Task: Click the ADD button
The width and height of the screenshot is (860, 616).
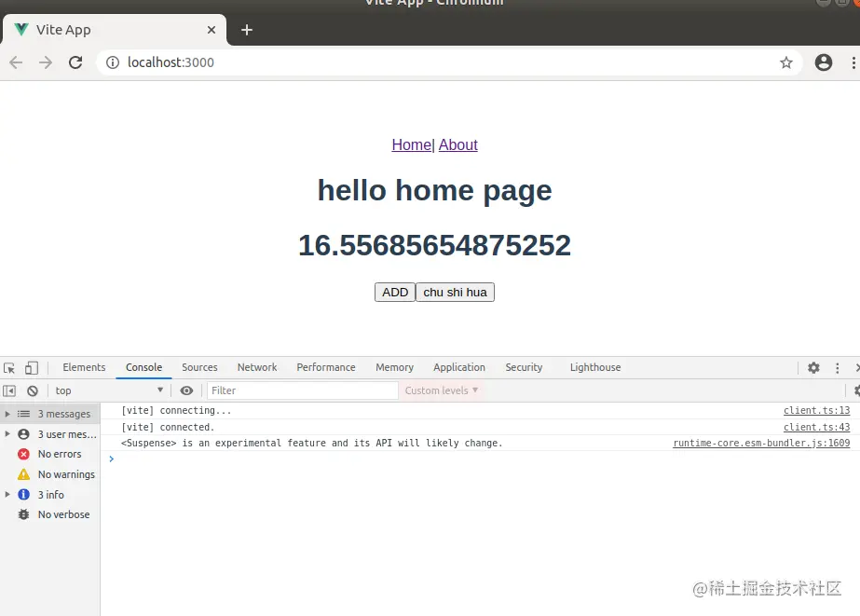Action: (x=395, y=293)
